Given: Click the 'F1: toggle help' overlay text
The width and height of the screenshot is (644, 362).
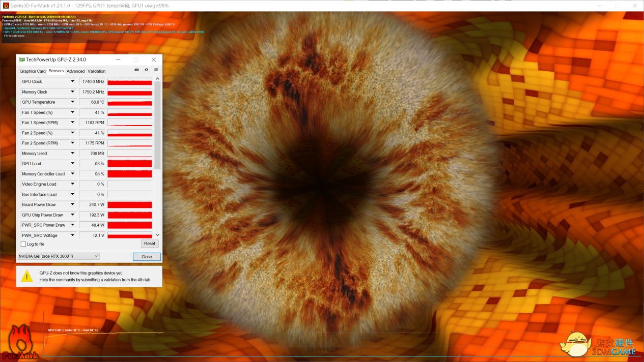Looking at the screenshot, I should [x=14, y=36].
